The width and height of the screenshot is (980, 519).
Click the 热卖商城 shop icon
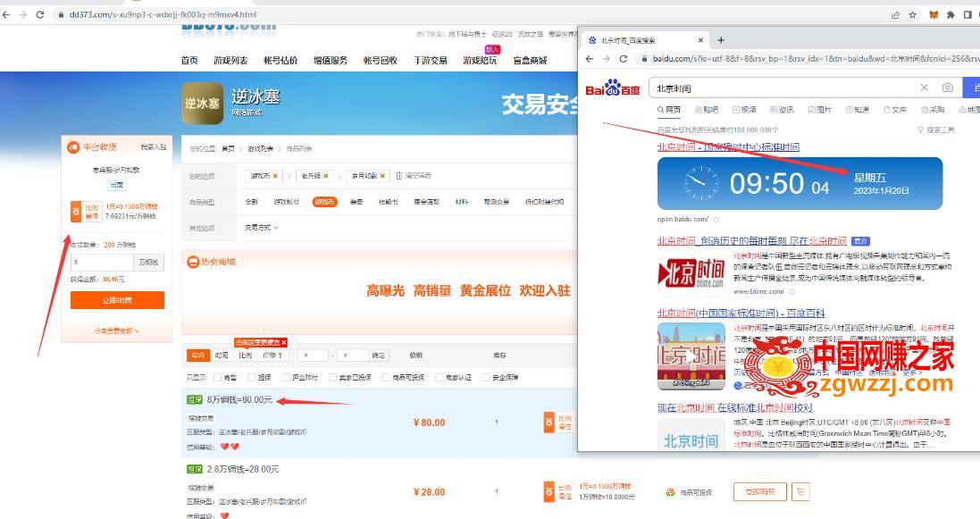192,262
